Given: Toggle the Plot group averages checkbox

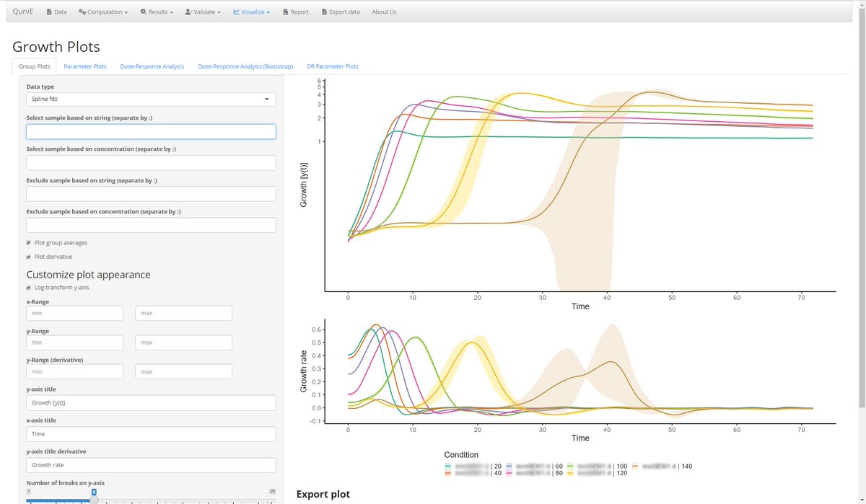Looking at the screenshot, I should click(x=29, y=243).
